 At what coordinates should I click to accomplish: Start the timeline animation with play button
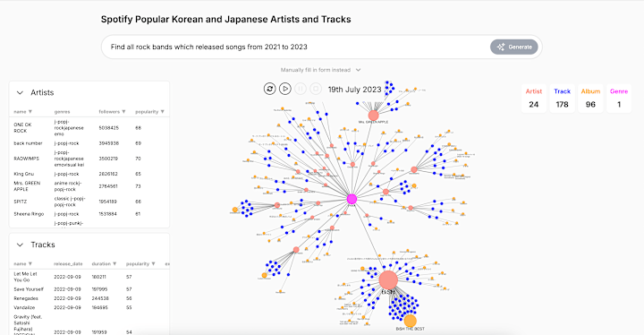point(285,89)
